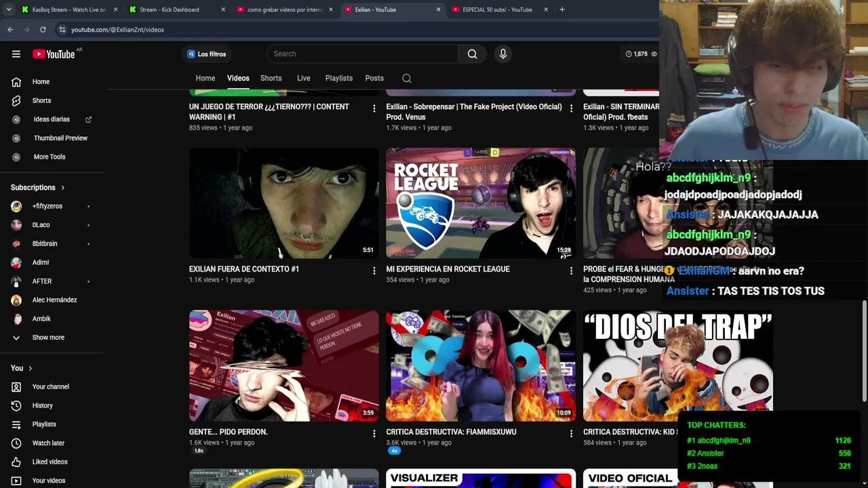Switch to the como grabar videos browser tab
868x488 pixels.
coord(284,9)
